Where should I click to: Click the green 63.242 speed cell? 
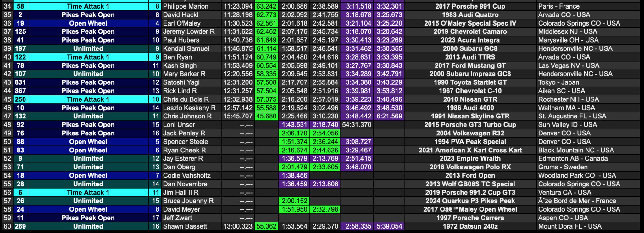coord(266,6)
